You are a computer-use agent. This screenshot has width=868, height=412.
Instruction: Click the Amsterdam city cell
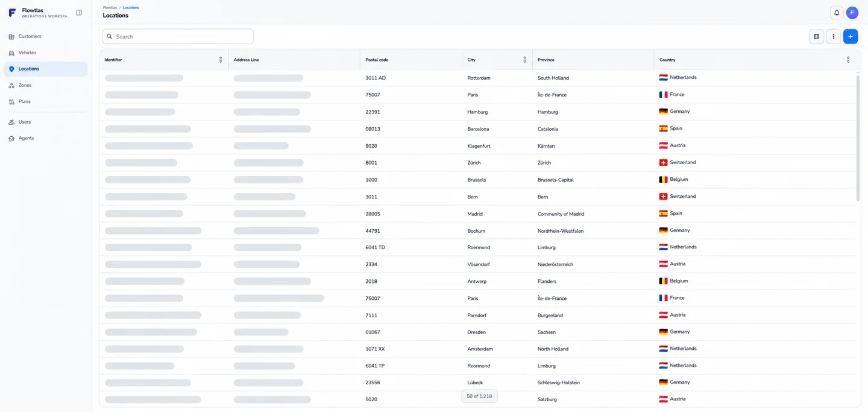click(x=480, y=349)
